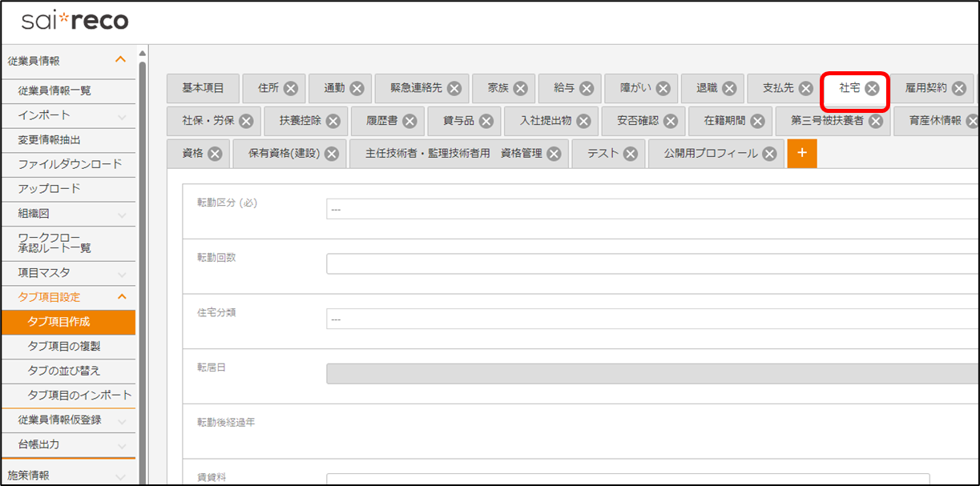Remove the 履歴書 tab with its X icon
The image size is (980, 486).
coord(409,121)
